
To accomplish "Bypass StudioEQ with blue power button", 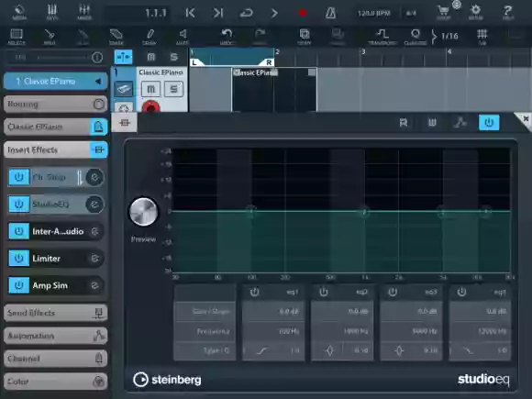I will 489,123.
